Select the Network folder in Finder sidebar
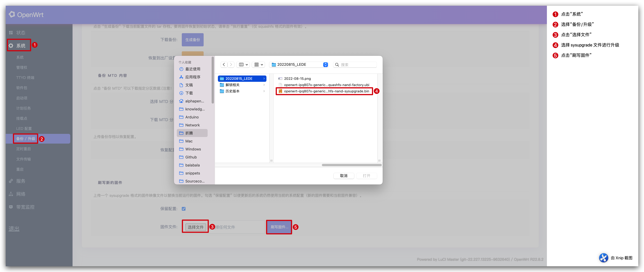Viewport: 644px width, 272px height. pyautogui.click(x=192, y=125)
